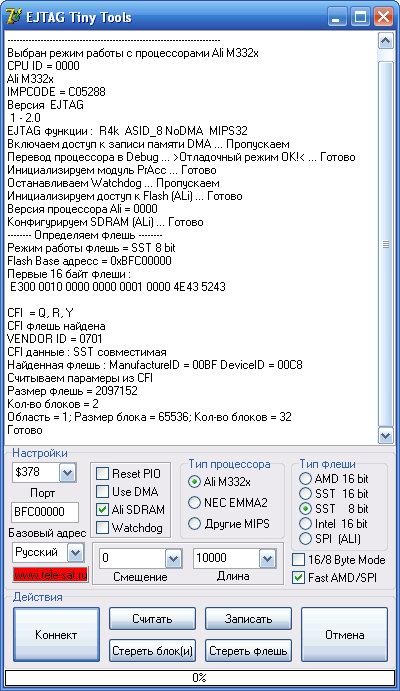This screenshot has width=400, height=691.
Task: Uncheck the Fast AMD/SPI checkbox
Action: pyautogui.click(x=299, y=577)
